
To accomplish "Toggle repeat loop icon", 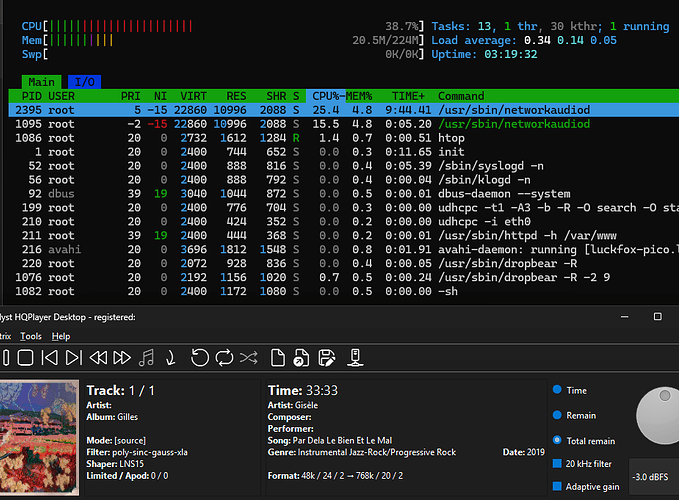I will point(224,358).
